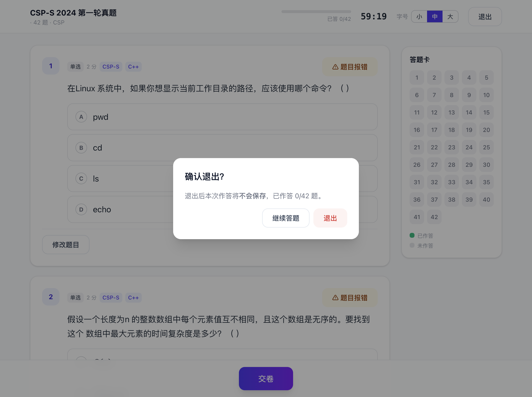Go to question 13 in answer card
This screenshot has height=397, width=532.
click(452, 113)
